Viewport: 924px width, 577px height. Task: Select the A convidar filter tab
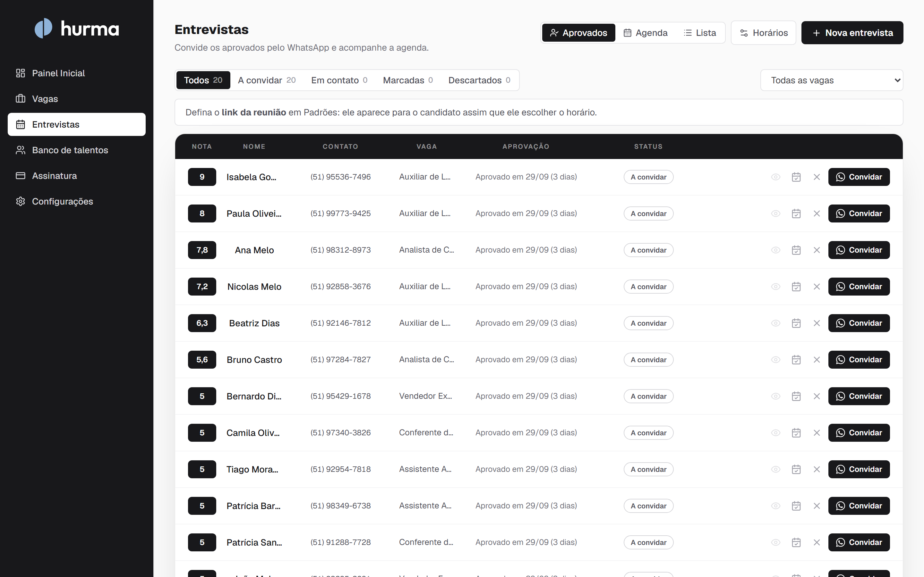(267, 80)
